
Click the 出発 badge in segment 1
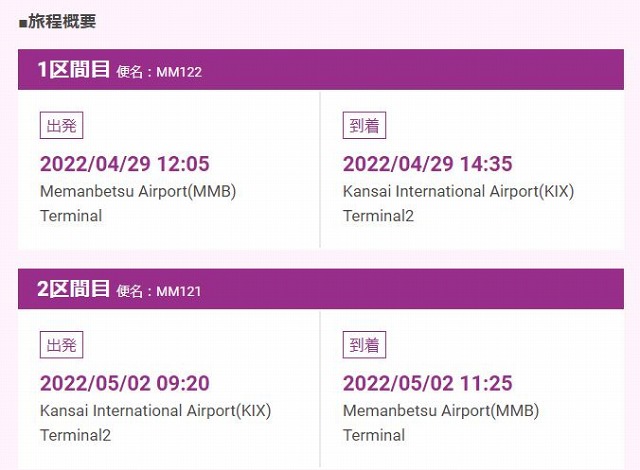click(x=61, y=126)
